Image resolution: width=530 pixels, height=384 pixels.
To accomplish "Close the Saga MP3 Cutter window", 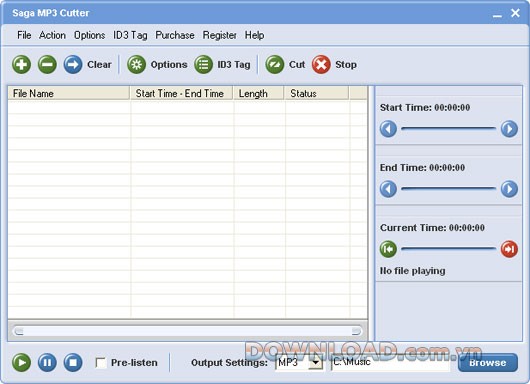I will point(515,13).
